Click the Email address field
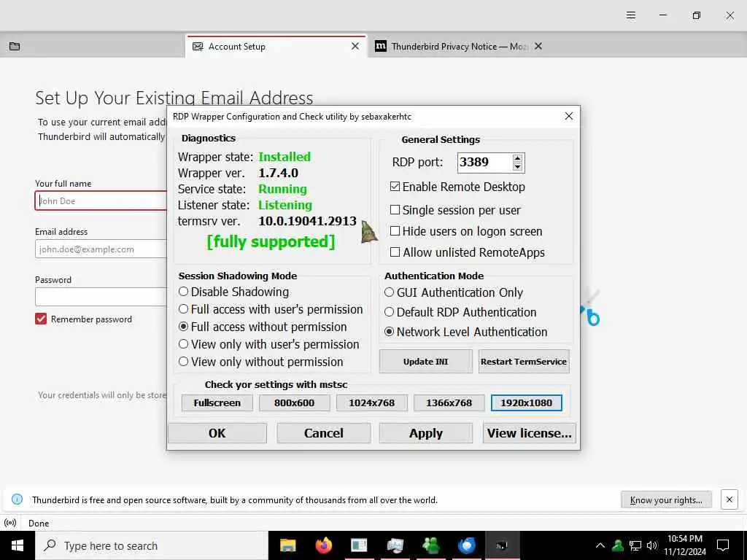 tap(101, 249)
